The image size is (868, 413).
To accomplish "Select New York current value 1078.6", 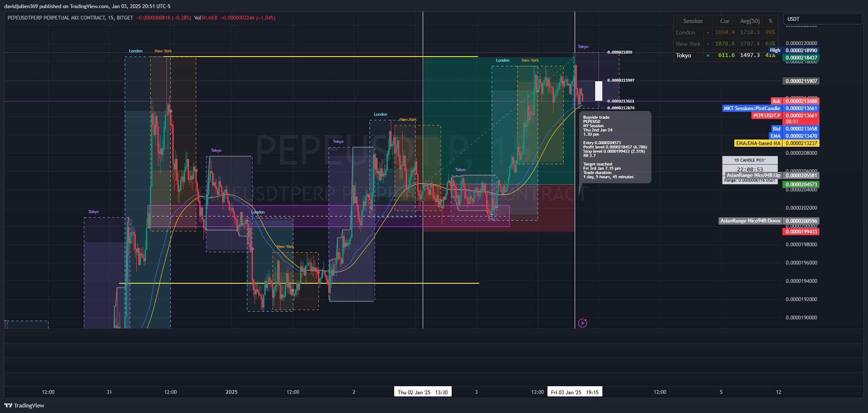I will [725, 44].
